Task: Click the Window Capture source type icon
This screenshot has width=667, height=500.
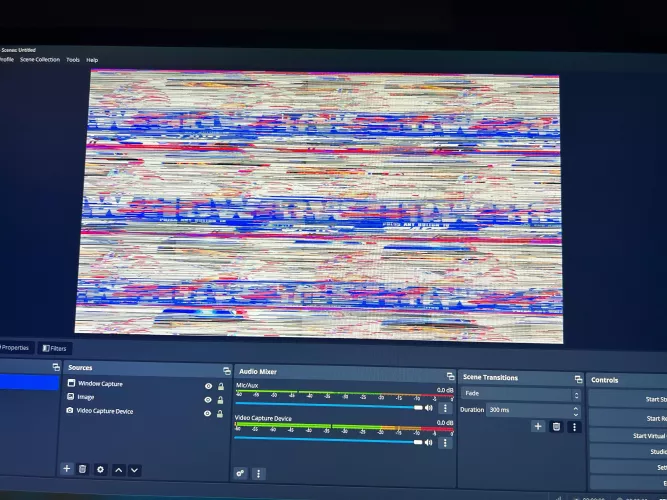Action: click(x=71, y=383)
